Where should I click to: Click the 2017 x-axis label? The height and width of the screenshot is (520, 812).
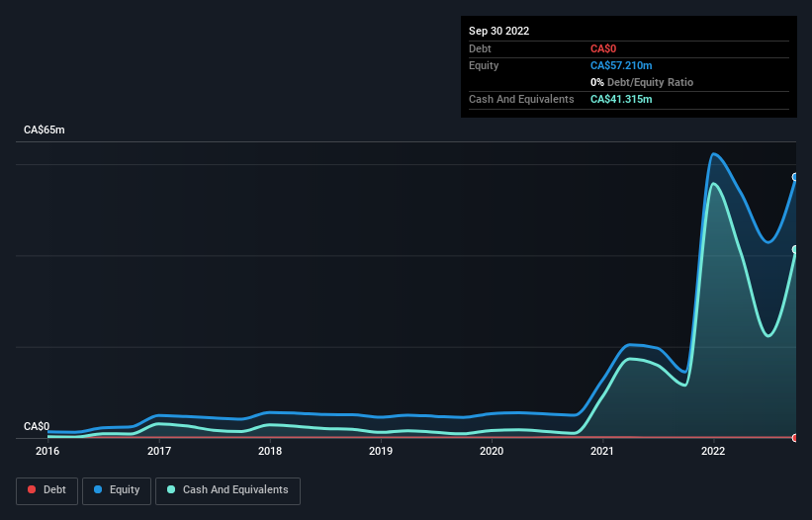click(159, 451)
